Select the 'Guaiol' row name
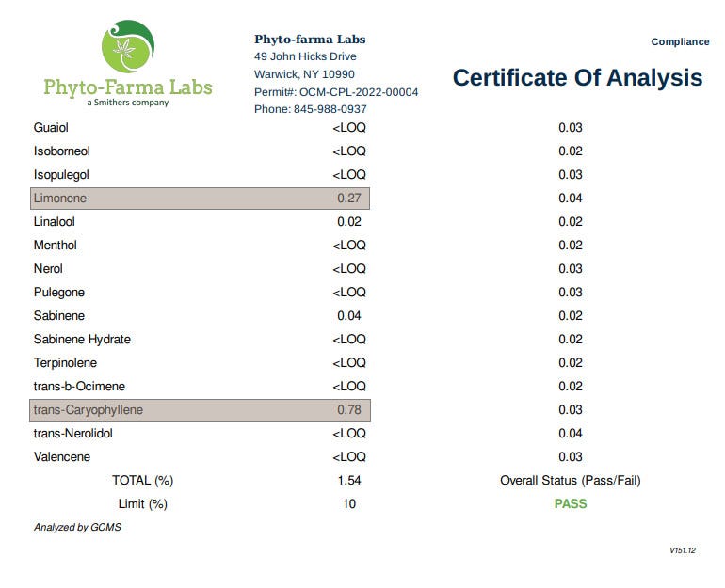 (x=51, y=128)
